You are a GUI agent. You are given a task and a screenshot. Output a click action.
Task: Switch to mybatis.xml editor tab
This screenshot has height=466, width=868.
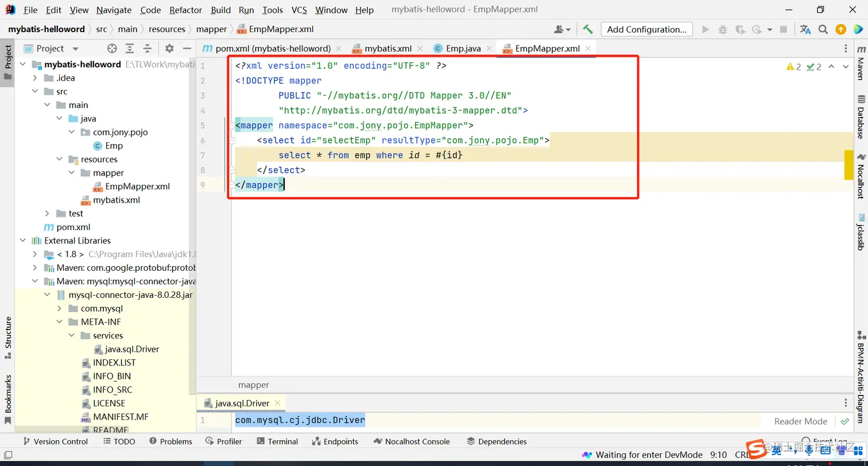[x=388, y=49]
